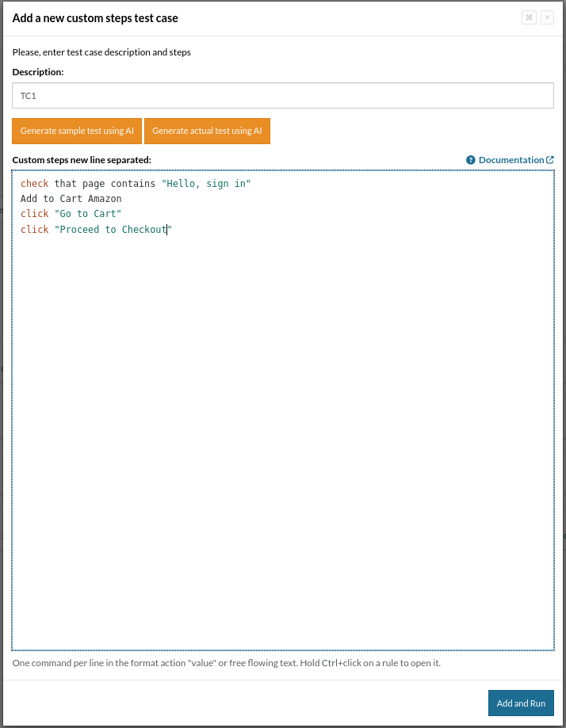Click the "Proceed to Checkout" string

(x=113, y=230)
